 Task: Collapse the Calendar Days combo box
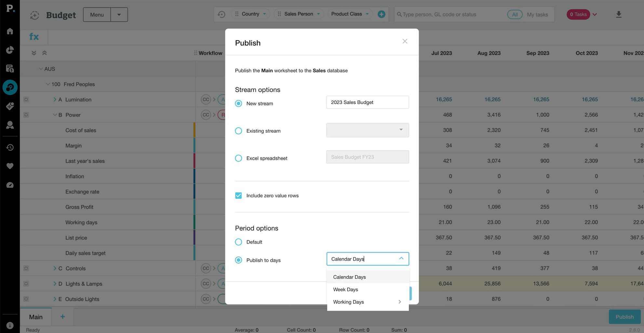click(x=401, y=259)
